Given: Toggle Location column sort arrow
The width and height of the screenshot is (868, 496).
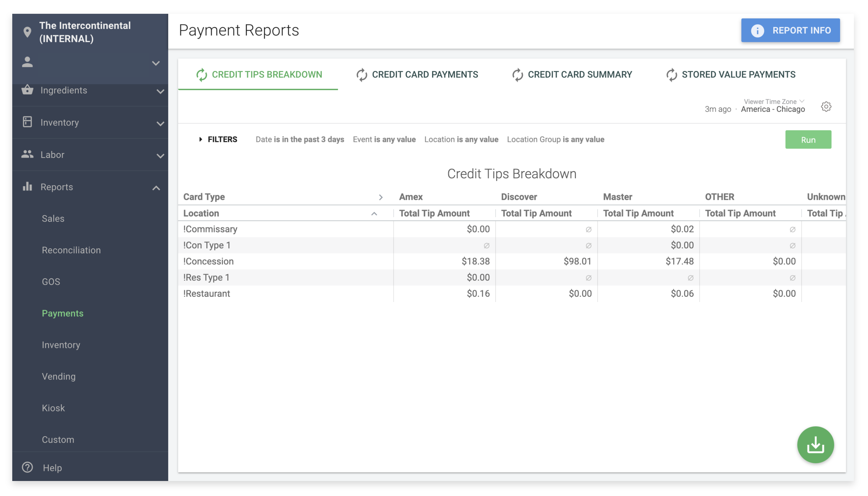Looking at the screenshot, I should (374, 214).
